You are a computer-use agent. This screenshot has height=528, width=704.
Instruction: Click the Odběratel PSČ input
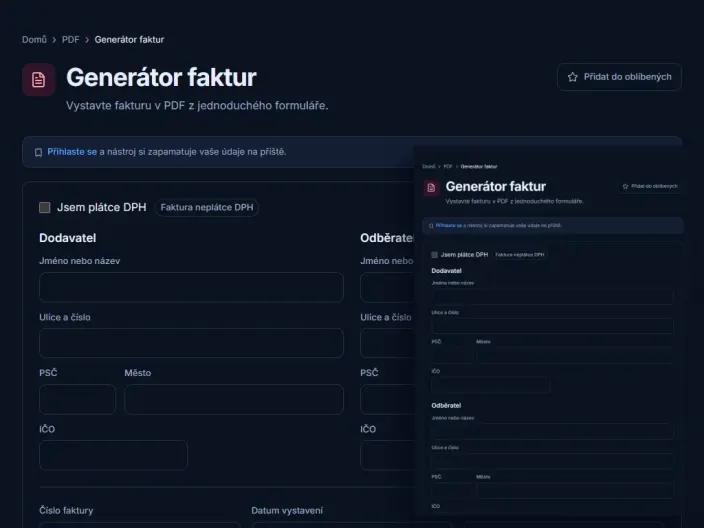(387, 399)
